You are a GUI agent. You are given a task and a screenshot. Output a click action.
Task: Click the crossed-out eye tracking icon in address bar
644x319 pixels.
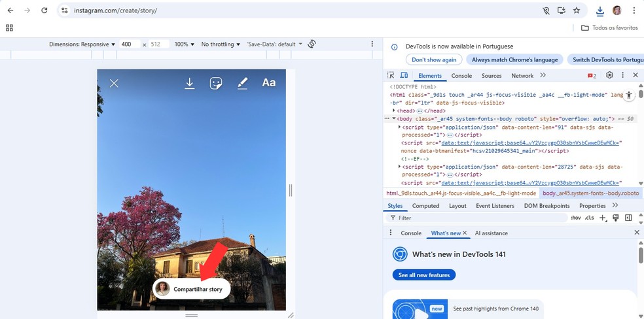(x=546, y=10)
